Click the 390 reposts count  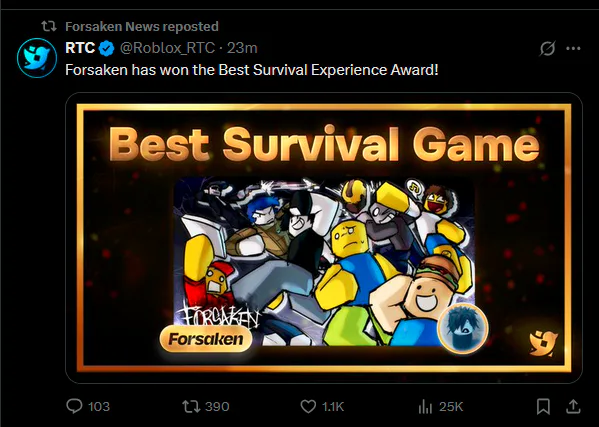(217, 406)
